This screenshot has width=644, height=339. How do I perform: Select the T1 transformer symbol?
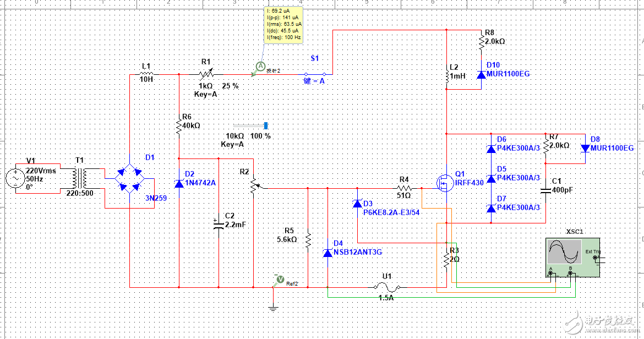(x=80, y=178)
